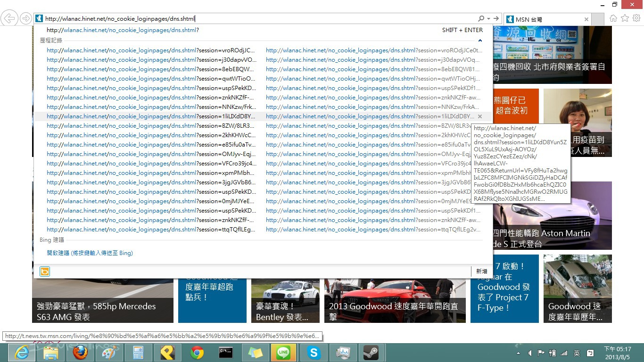Image resolution: width=644 pixels, height=362 pixels.
Task: Open the Home page icon
Action: tap(613, 18)
